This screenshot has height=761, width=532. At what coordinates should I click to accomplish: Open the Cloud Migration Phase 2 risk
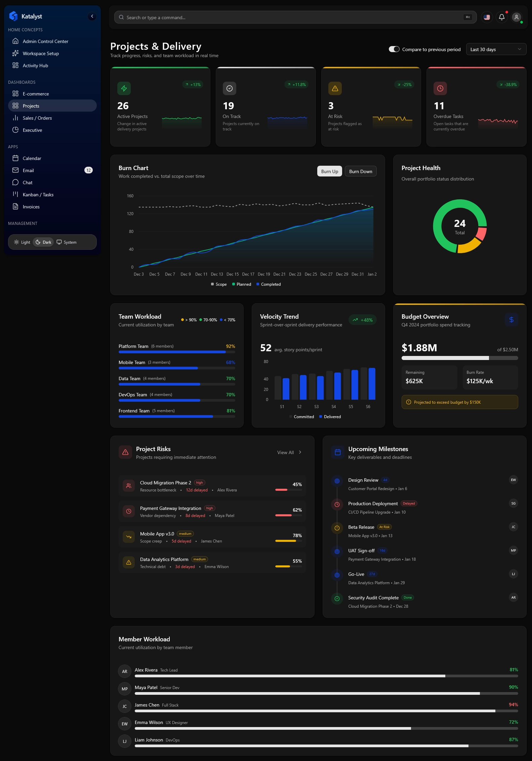coord(165,483)
